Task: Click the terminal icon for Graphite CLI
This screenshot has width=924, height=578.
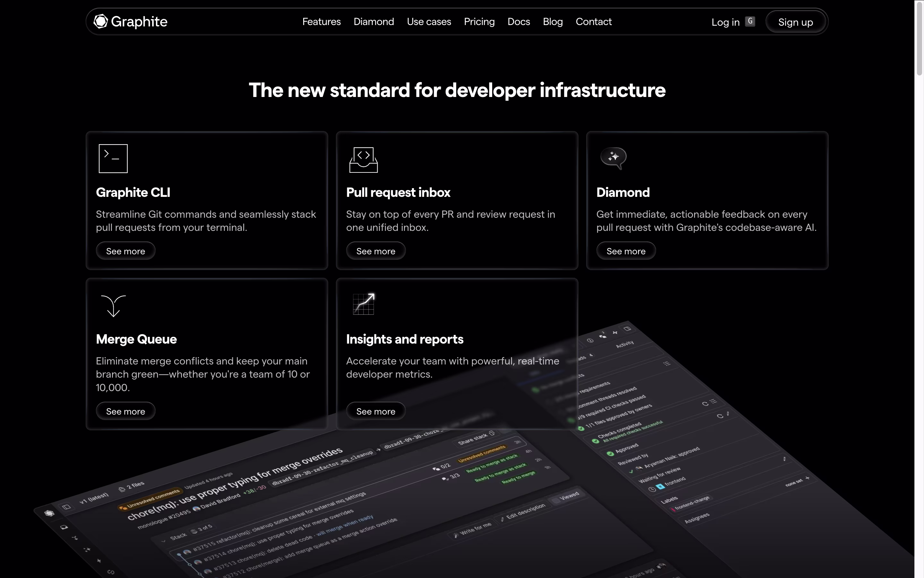Action: click(x=113, y=158)
